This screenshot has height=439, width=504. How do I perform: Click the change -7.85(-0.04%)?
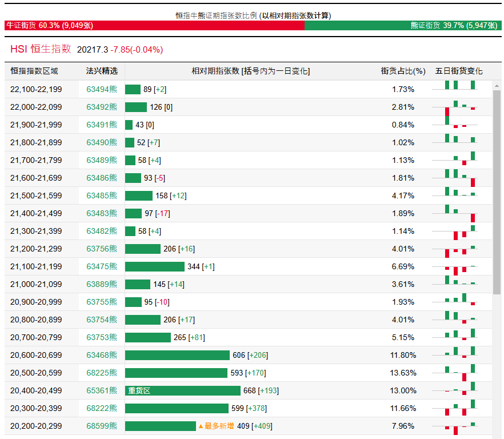coord(137,50)
